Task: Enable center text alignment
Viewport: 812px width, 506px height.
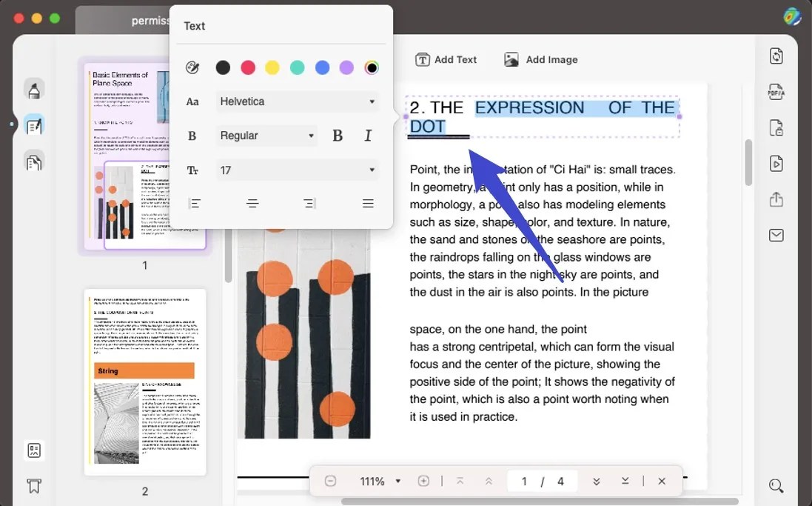Action: point(252,203)
